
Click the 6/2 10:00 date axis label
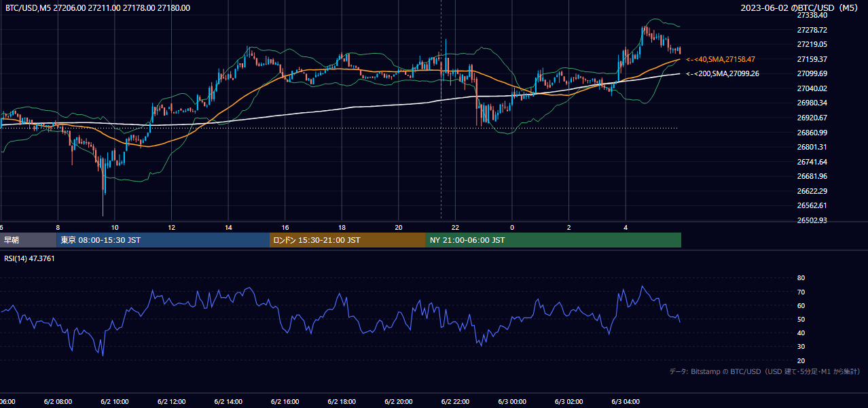[x=115, y=402]
